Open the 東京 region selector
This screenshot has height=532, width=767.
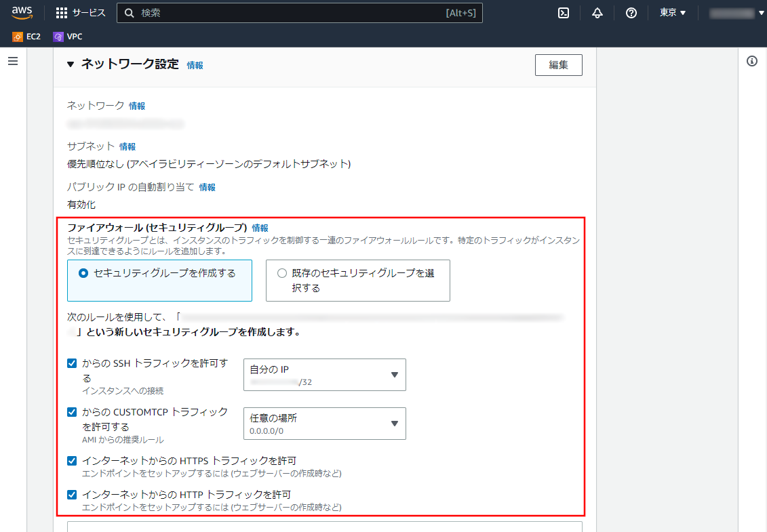pyautogui.click(x=673, y=13)
